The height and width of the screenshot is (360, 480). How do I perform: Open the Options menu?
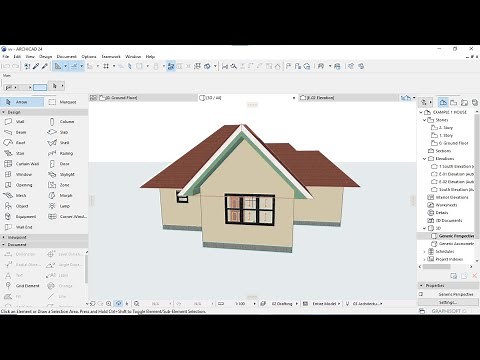pyautogui.click(x=89, y=57)
